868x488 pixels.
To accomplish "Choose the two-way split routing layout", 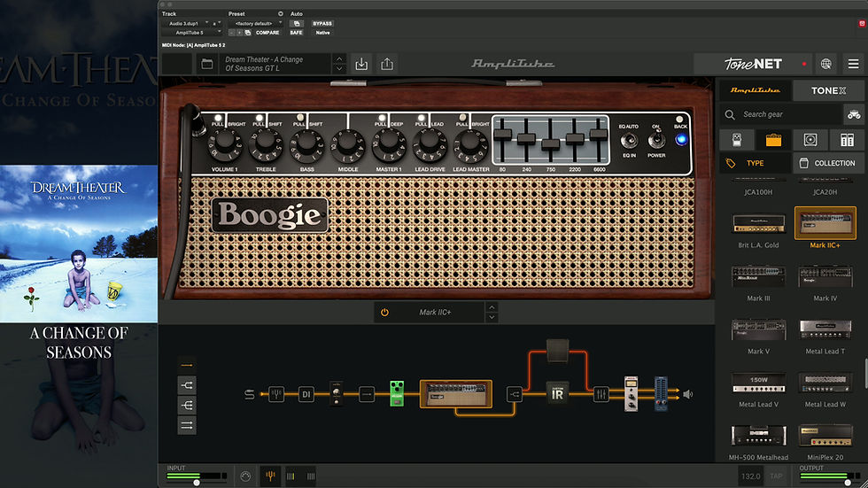I will [x=187, y=385].
